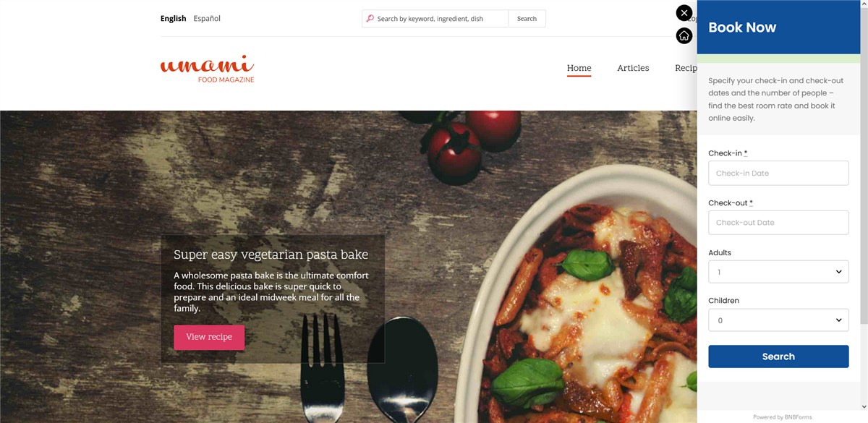Expand the Children dropdown
The width and height of the screenshot is (868, 423).
778,320
